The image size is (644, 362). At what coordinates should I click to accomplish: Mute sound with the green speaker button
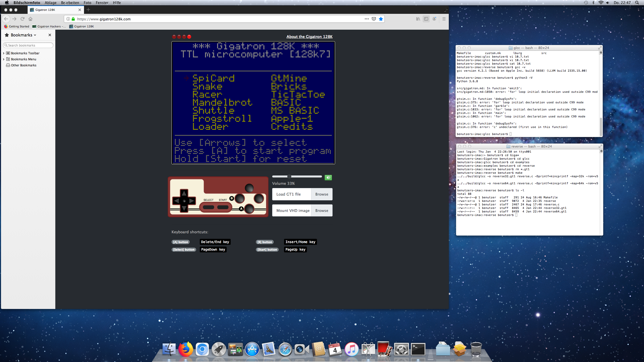(328, 177)
